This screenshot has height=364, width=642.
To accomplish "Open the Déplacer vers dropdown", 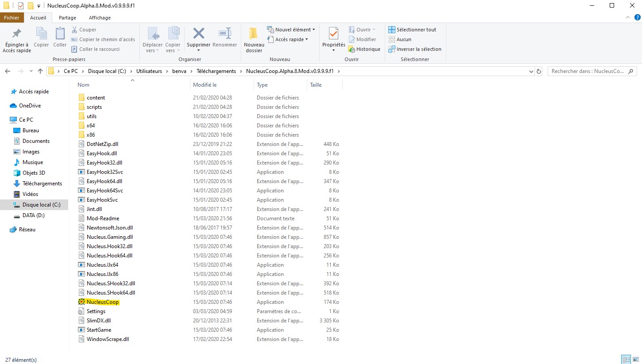I will [x=153, y=40].
